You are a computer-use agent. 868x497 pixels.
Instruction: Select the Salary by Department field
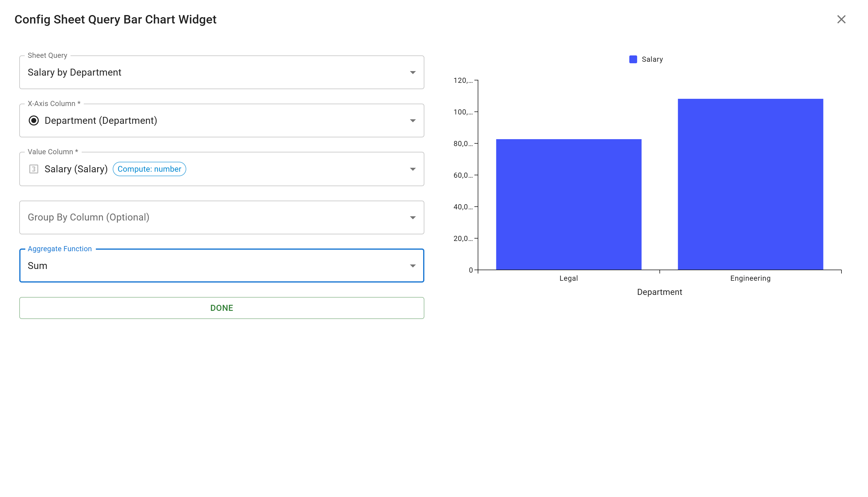(x=74, y=72)
